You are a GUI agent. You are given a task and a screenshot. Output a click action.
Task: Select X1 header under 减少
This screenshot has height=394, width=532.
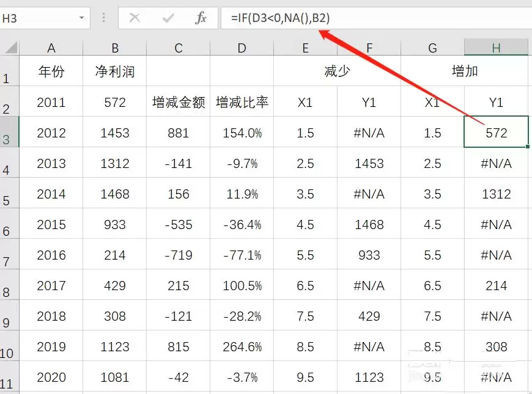tap(305, 102)
